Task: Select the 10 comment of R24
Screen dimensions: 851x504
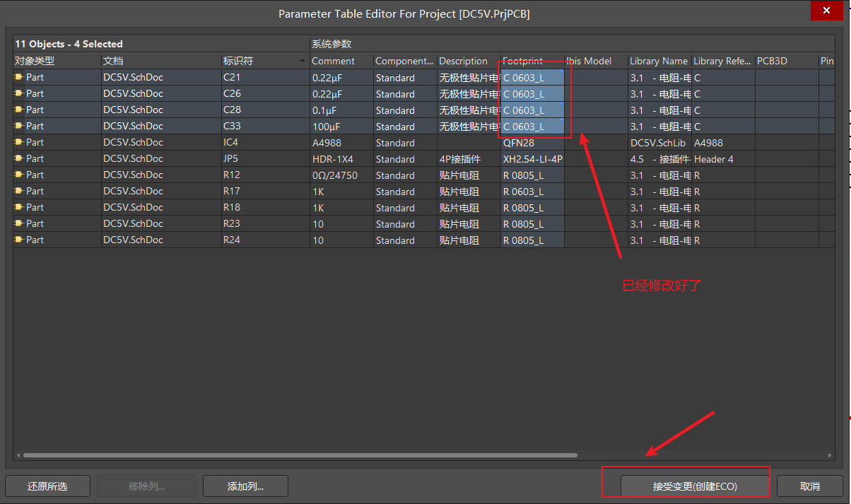Action: click(341, 240)
